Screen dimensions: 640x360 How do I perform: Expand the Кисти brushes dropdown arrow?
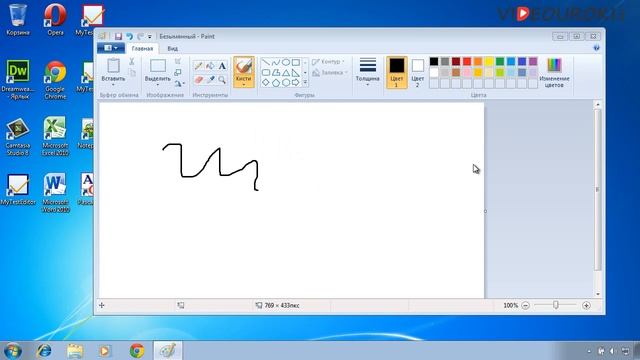(244, 84)
